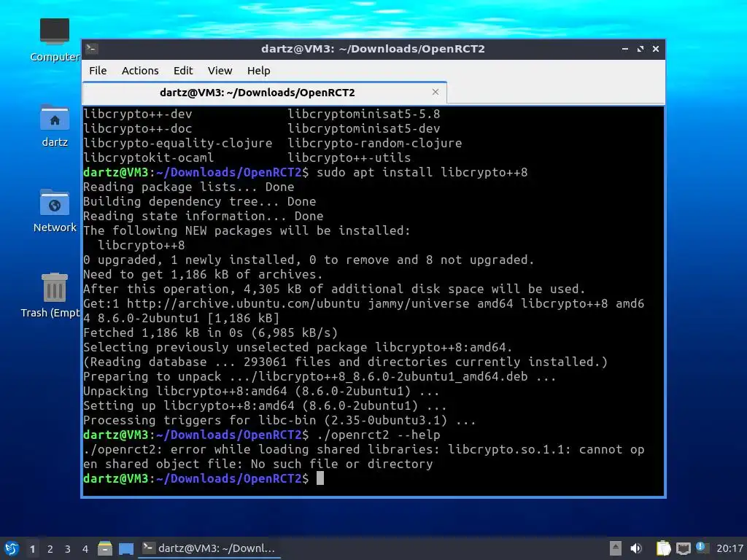This screenshot has width=747, height=560.
Task: Open the volume control icon
Action: click(x=636, y=548)
